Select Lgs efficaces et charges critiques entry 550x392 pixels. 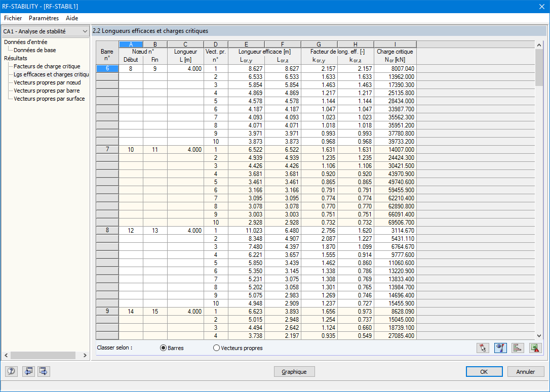point(51,74)
